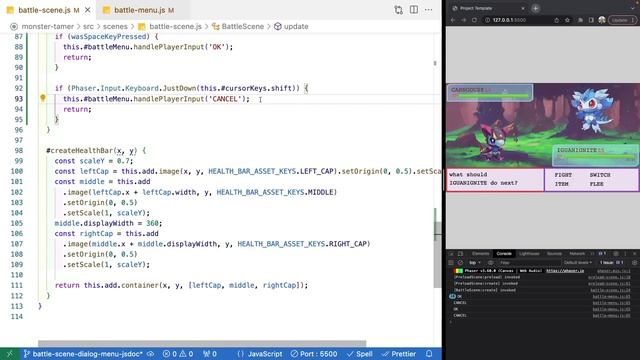Viewport: 640px width, 360px height.
Task: Open the browser profile avatar
Action: click(x=602, y=20)
